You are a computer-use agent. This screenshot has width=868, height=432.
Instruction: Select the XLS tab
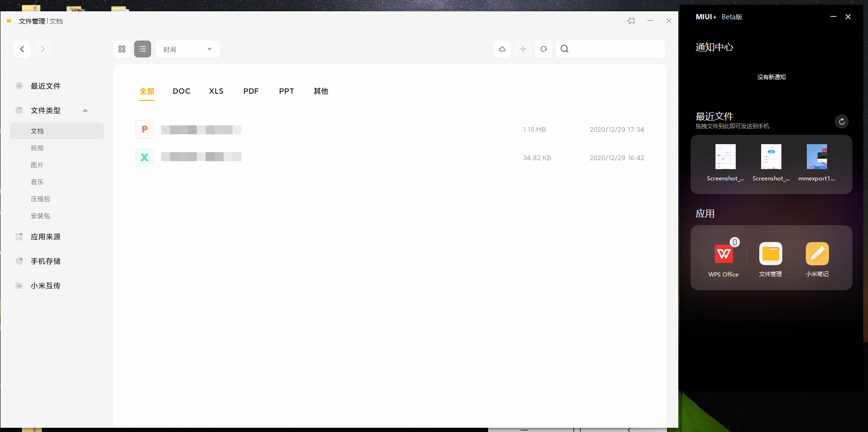click(x=217, y=91)
